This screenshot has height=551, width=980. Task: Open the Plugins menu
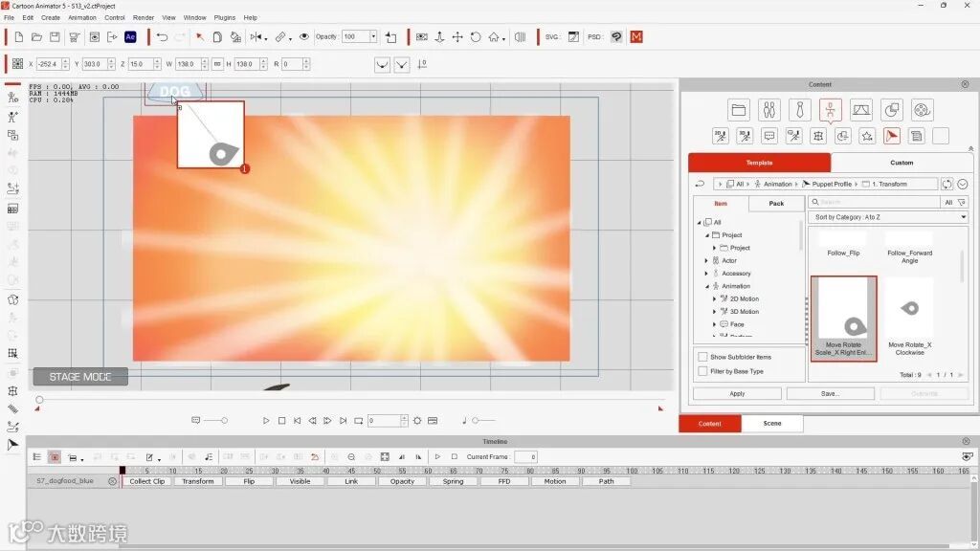(x=224, y=17)
